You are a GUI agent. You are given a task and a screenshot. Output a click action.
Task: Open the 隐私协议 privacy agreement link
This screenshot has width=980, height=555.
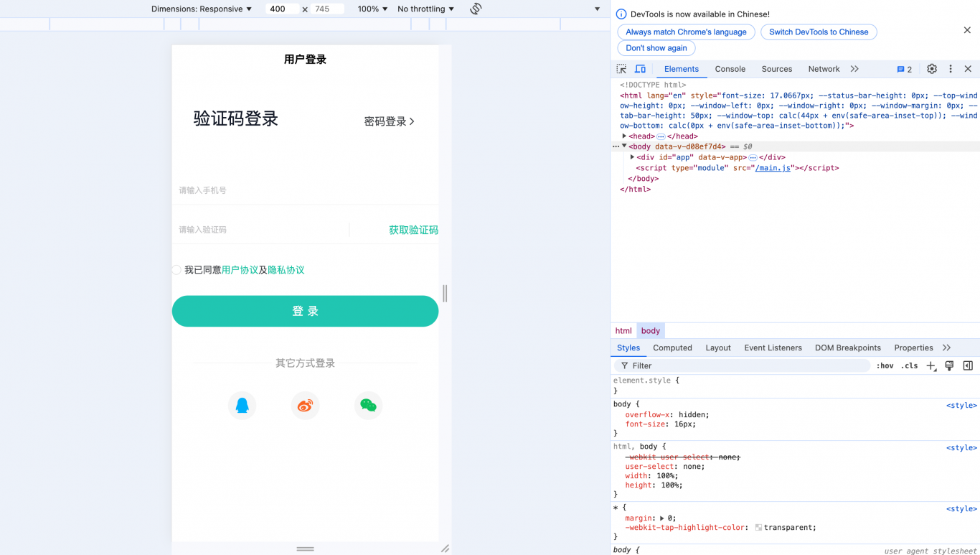pos(286,270)
